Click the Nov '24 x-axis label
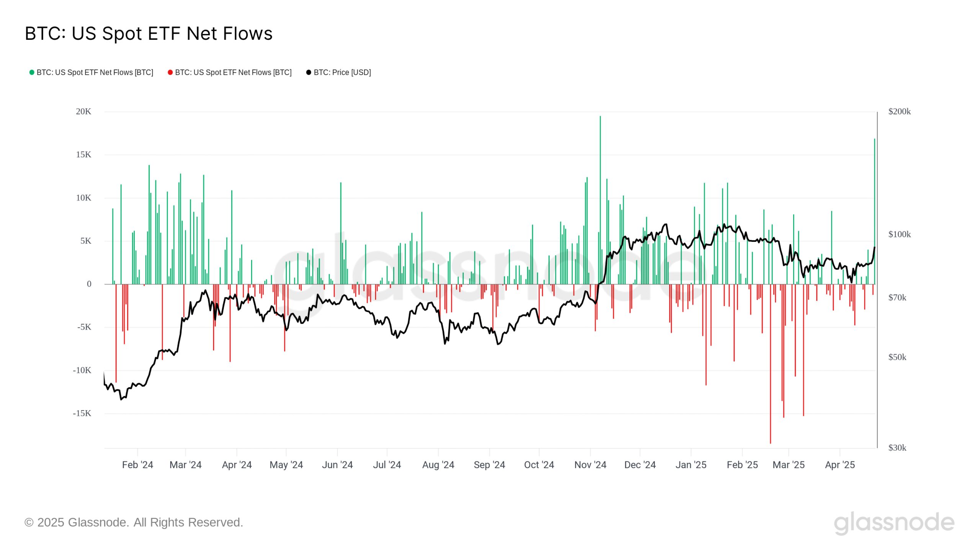Screen dimensions: 980x551 pyautogui.click(x=590, y=465)
